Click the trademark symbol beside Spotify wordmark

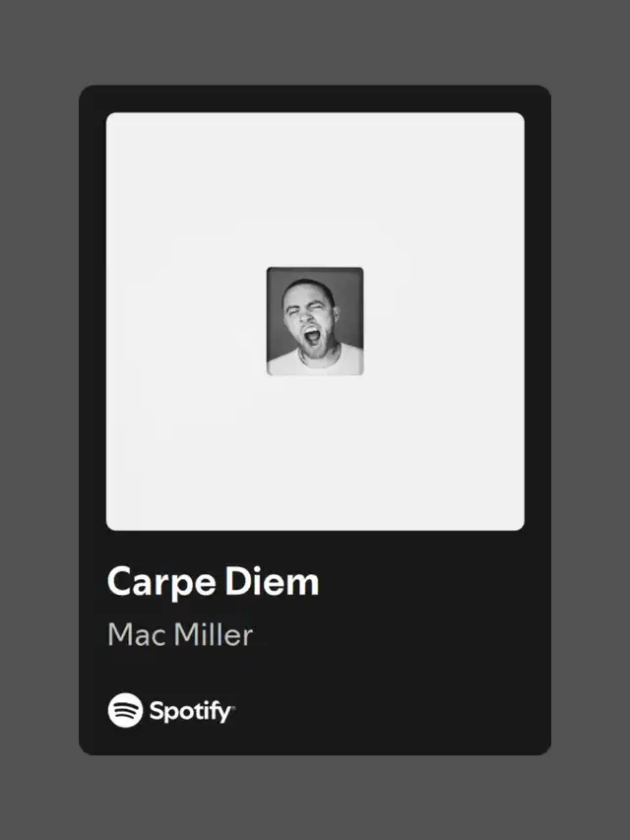click(233, 707)
